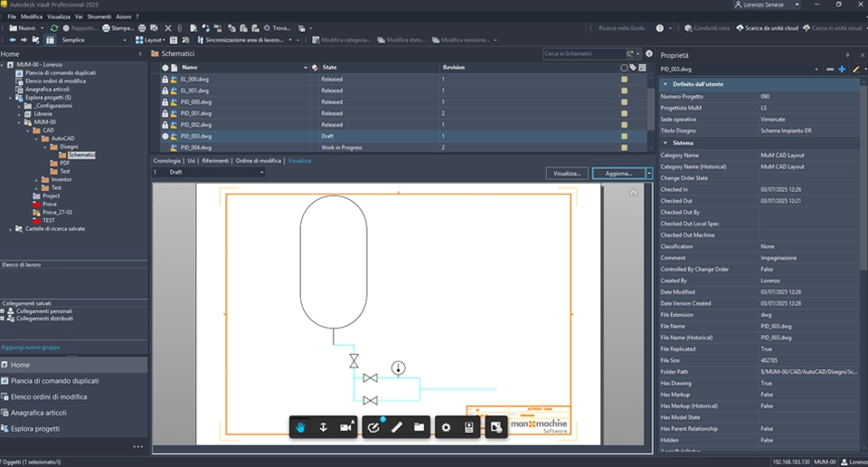This screenshot has height=467, width=868.
Task: Click the pencil edit icon in Proprietà panel
Action: (x=856, y=70)
